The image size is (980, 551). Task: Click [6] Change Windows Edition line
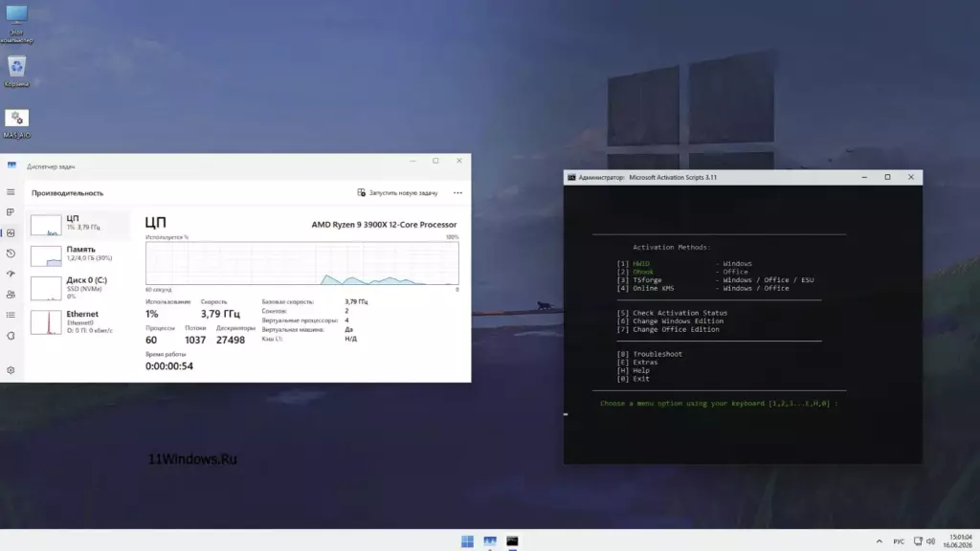click(x=670, y=321)
